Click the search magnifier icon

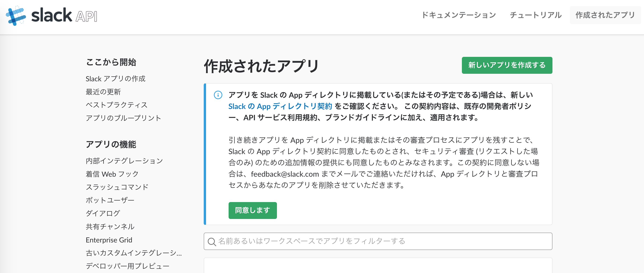[212, 242]
